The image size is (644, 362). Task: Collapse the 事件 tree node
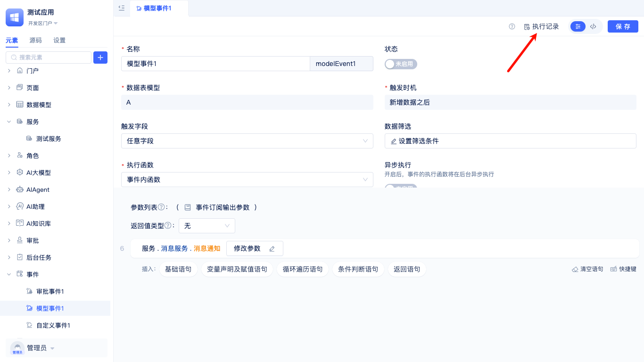coord(9,274)
